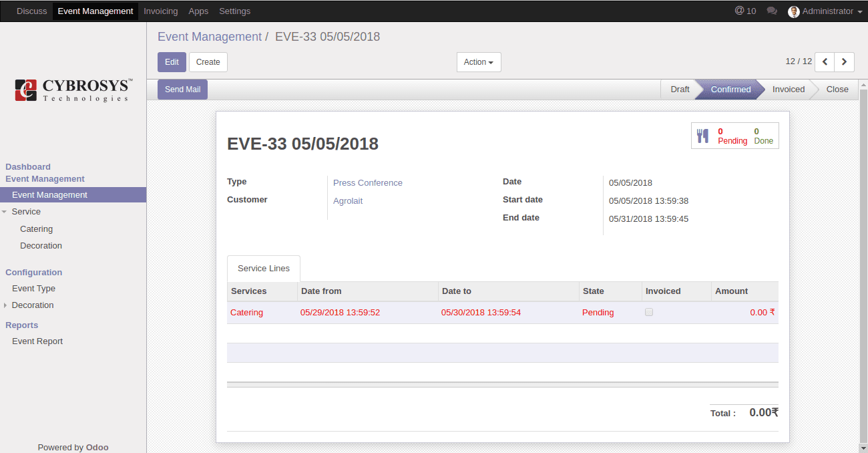The height and width of the screenshot is (453, 868).
Task: Open the @ mentions notification icon
Action: coord(739,11)
